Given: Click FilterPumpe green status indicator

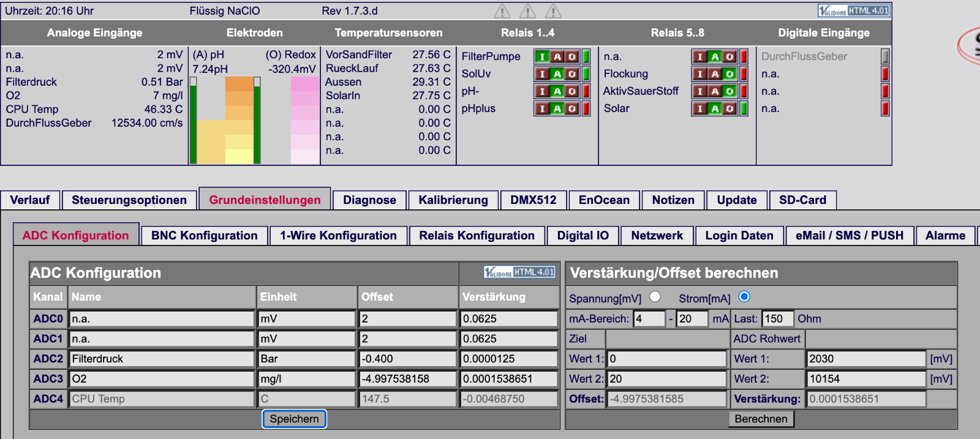Looking at the screenshot, I should click(x=586, y=56).
